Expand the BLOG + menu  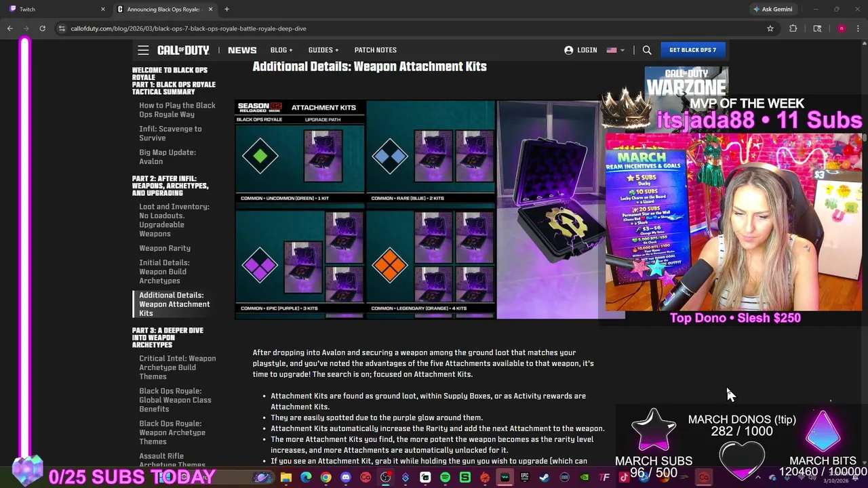pyautogui.click(x=281, y=50)
